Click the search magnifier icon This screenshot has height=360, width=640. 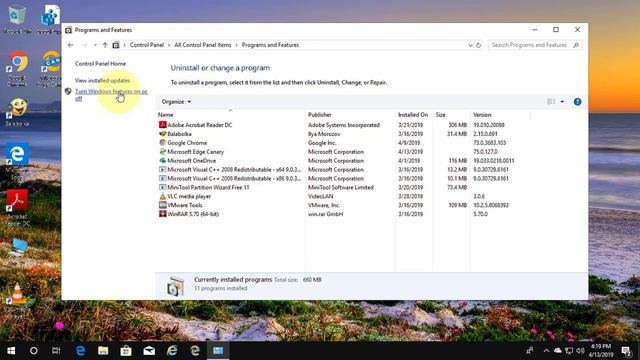pos(576,45)
